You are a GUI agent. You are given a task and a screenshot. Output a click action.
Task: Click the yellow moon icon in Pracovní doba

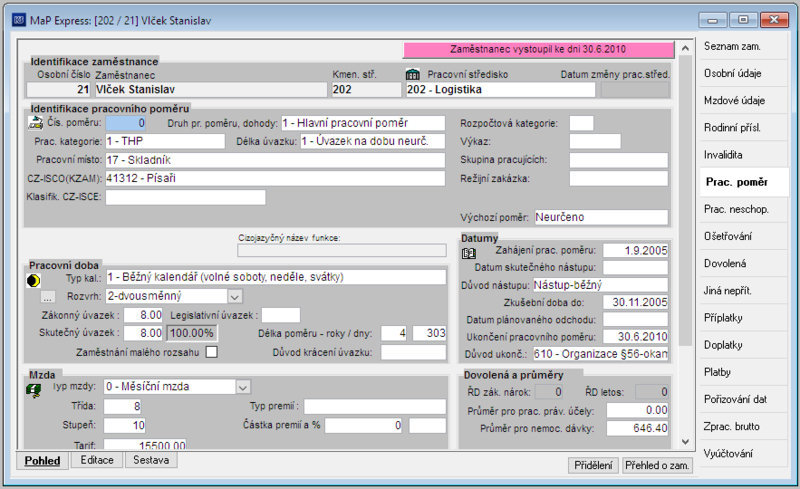tap(34, 280)
